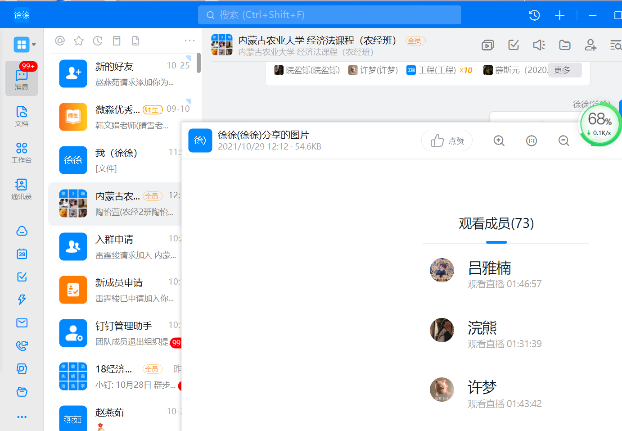Zoom in on the shared image

(499, 141)
